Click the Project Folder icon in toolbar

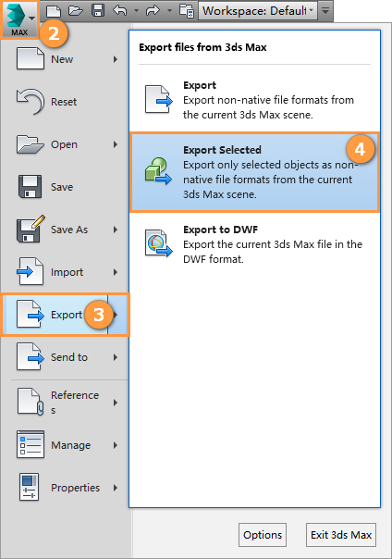click(187, 11)
